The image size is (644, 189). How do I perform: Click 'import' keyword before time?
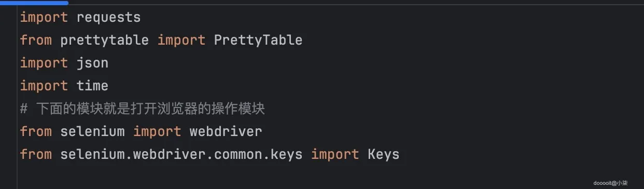pos(44,86)
